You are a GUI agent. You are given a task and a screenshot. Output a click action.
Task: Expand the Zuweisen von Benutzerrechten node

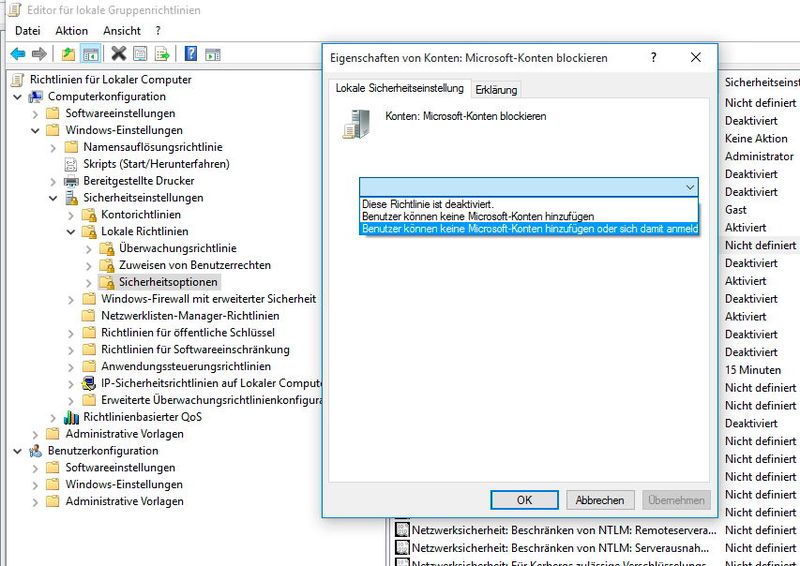click(89, 265)
